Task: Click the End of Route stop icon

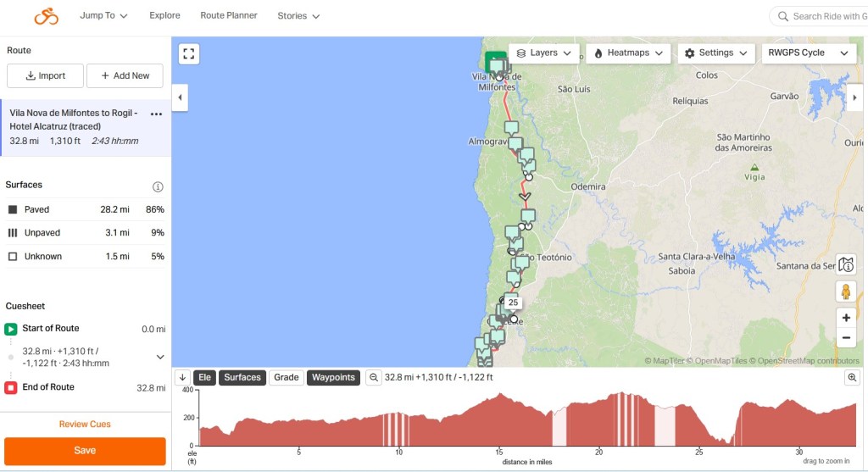Action: point(10,387)
